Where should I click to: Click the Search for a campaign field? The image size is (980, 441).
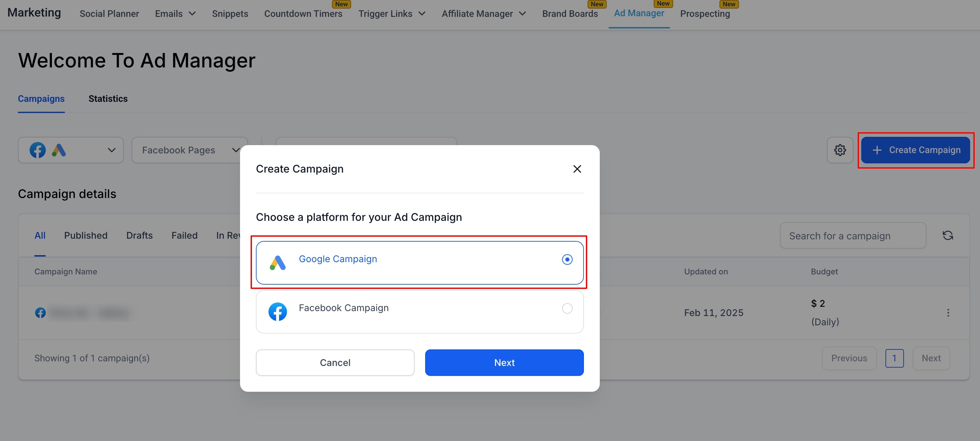[x=853, y=235]
